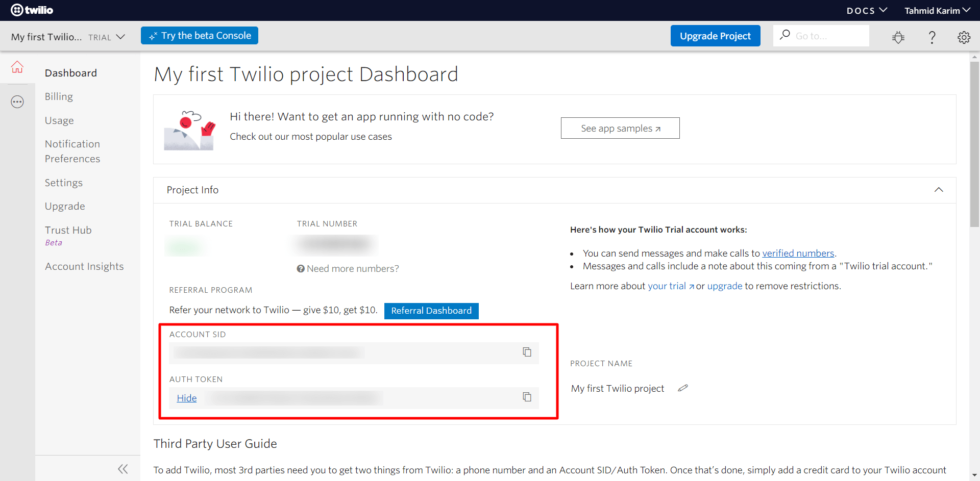Screen dimensions: 980x481
Task: Copy the Account SID using its copy icon
Action: tap(527, 352)
